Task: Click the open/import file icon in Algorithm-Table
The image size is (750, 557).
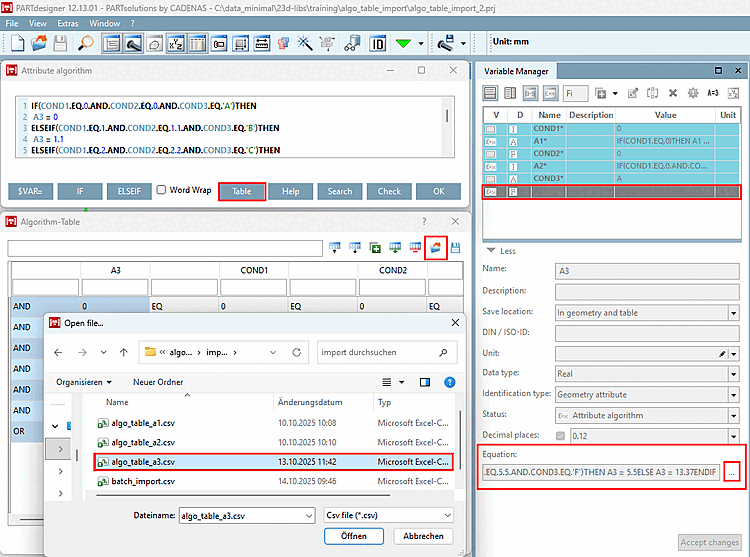Action: (435, 248)
